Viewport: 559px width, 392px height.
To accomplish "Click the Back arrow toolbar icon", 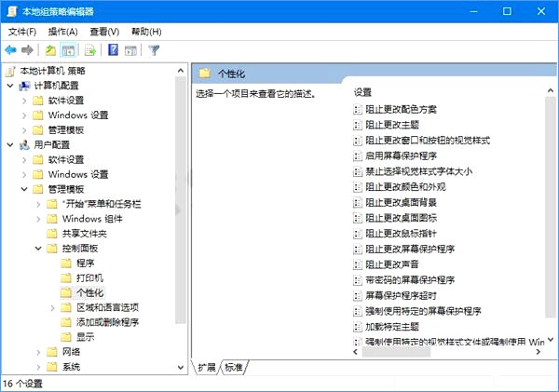I will 10,49.
